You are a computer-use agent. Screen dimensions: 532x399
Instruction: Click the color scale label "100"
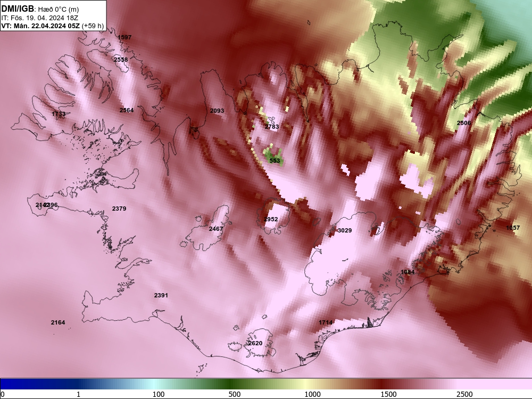coord(159,394)
